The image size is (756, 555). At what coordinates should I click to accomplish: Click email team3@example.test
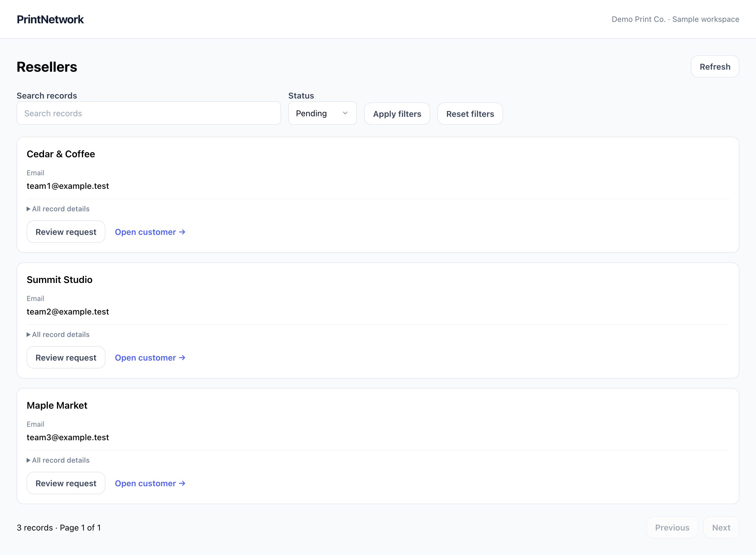68,437
